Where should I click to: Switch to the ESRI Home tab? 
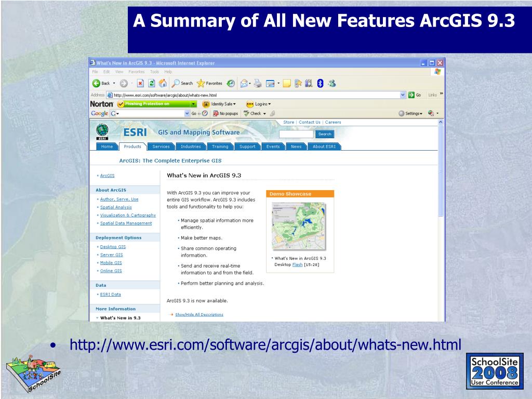click(x=107, y=147)
